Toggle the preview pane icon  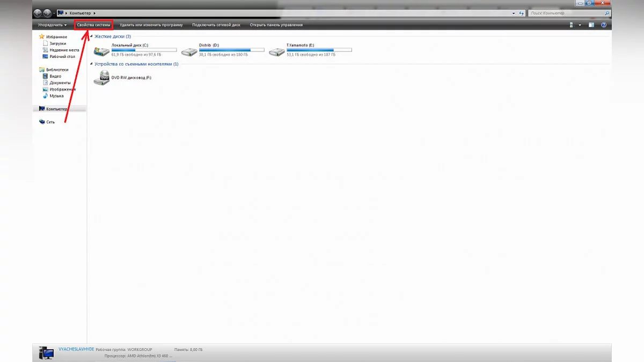tap(591, 25)
